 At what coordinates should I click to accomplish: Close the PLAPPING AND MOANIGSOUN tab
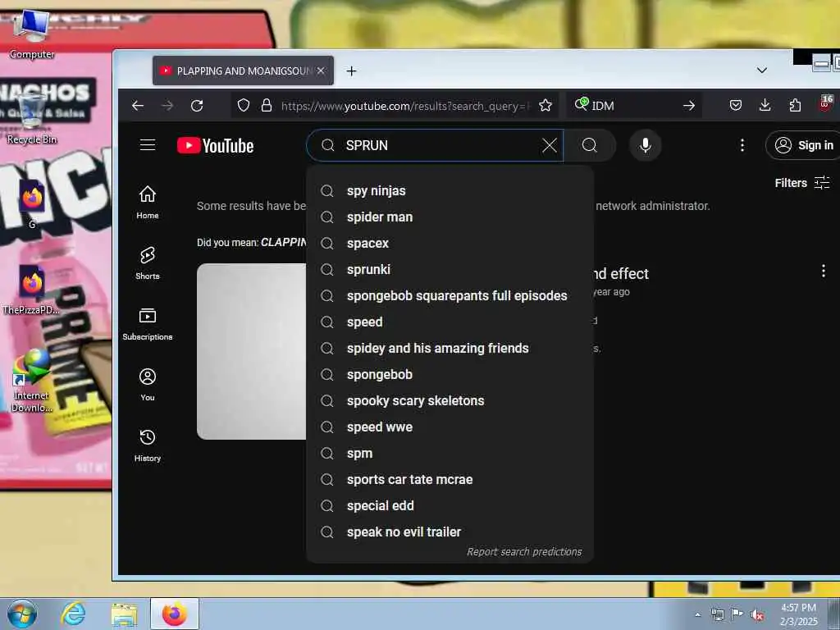pyautogui.click(x=321, y=71)
